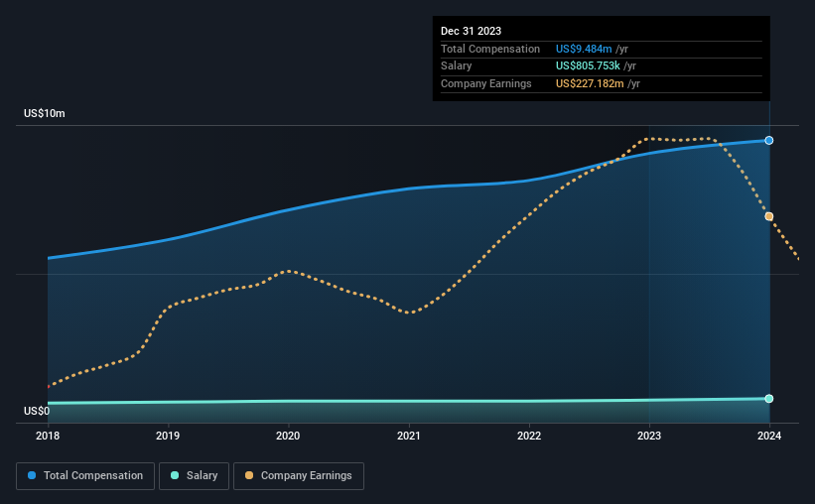Click the Dec 31 2023 tooltip date
The image size is (815, 504).
coord(471,31)
